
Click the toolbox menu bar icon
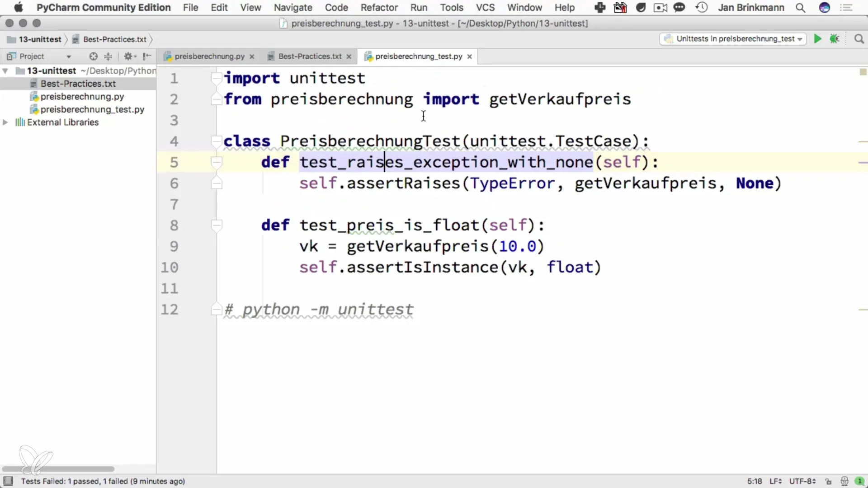(620, 8)
